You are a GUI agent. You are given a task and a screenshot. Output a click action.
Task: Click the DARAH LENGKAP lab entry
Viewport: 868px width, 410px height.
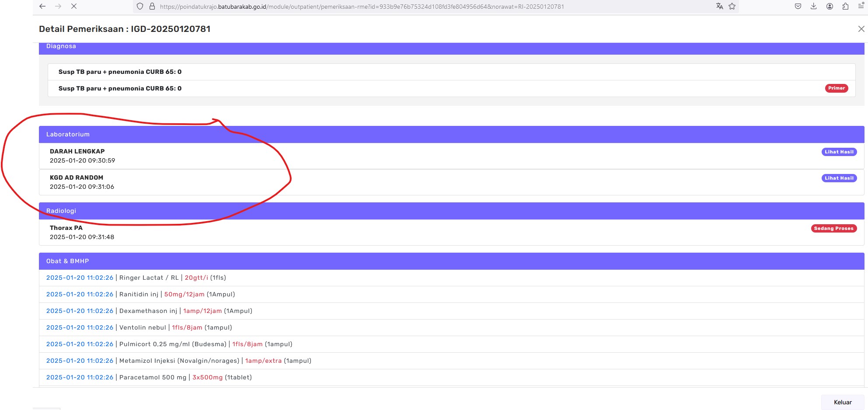pyautogui.click(x=451, y=156)
